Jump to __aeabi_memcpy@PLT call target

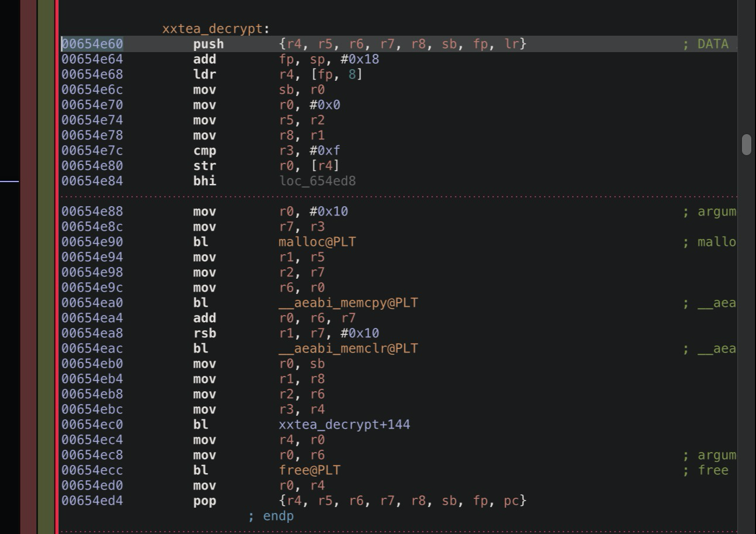[348, 303]
